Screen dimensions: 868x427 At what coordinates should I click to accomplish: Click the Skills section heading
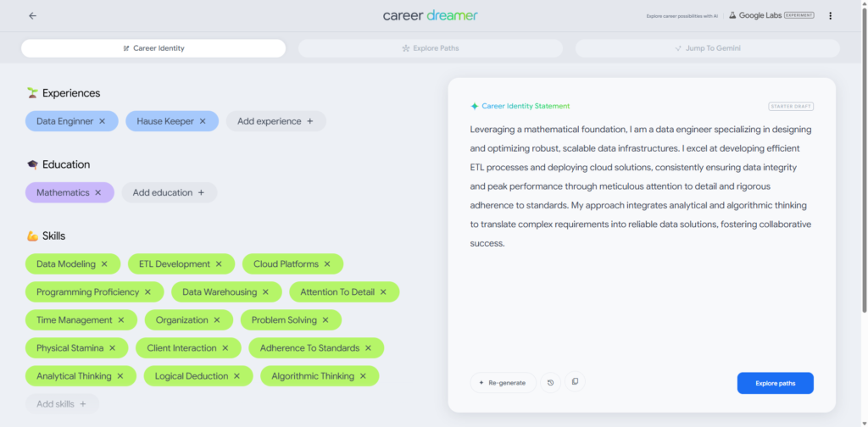[x=53, y=236]
